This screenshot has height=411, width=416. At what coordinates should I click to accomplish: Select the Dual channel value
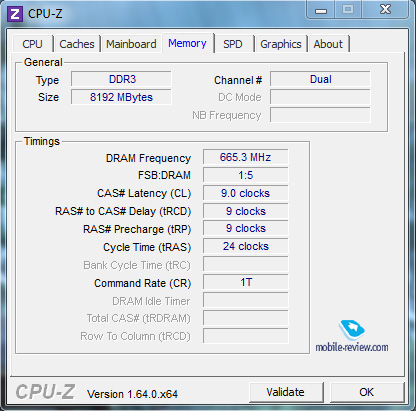pos(320,79)
